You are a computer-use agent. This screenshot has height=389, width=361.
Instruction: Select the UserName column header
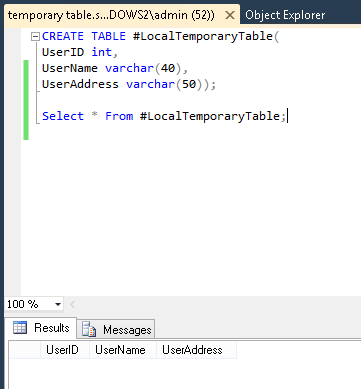click(x=123, y=350)
